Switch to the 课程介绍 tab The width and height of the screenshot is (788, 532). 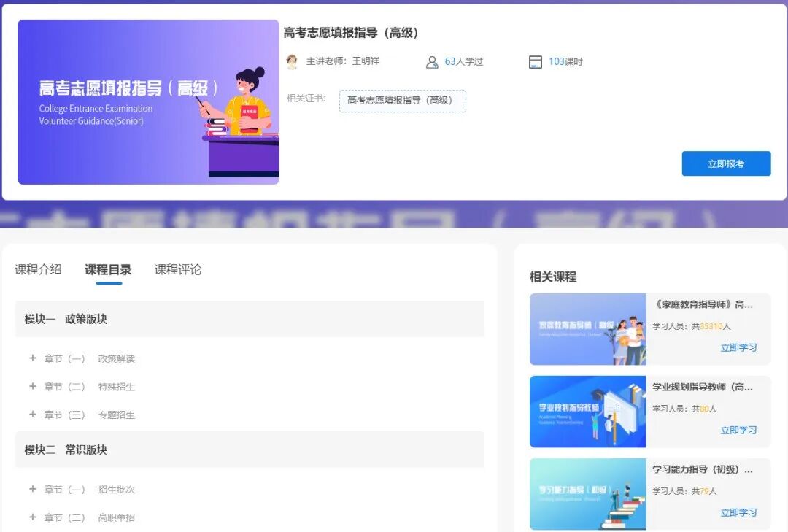pos(38,269)
